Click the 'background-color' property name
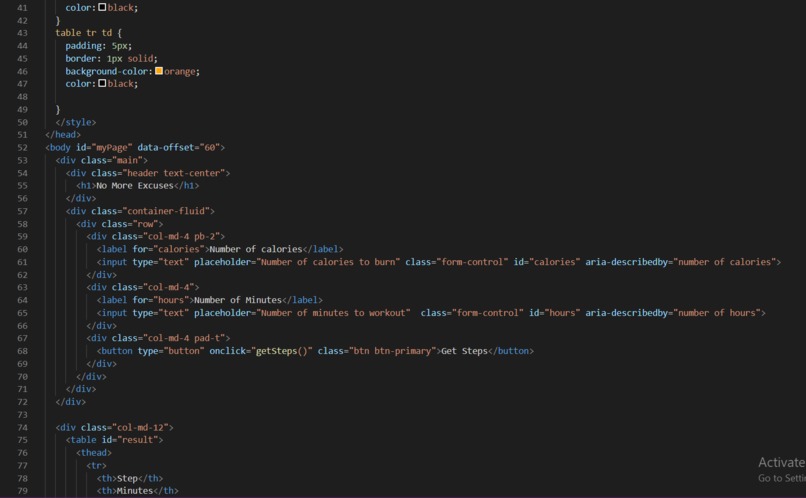The height and width of the screenshot is (498, 806). (106, 71)
